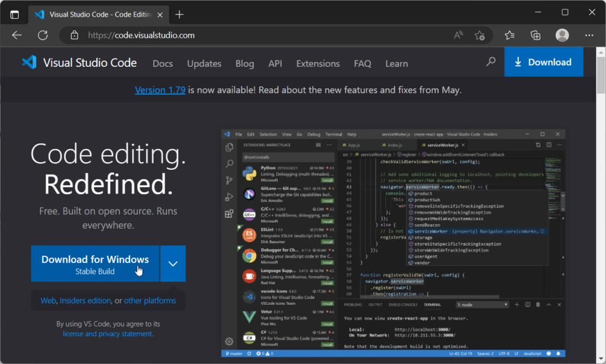Open the browser profile avatar
606x364 pixels.
pos(562,35)
